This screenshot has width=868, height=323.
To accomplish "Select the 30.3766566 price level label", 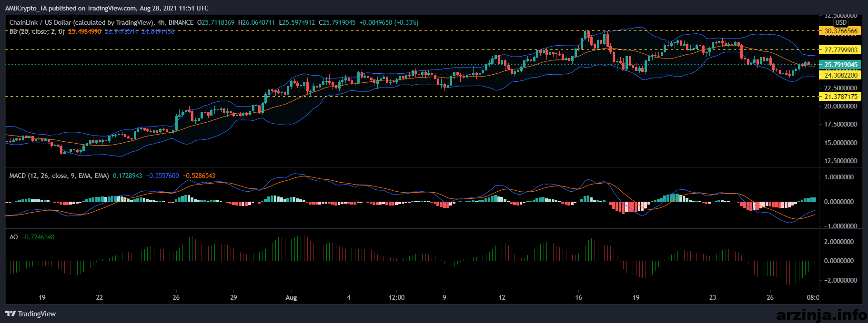I will pos(841,31).
